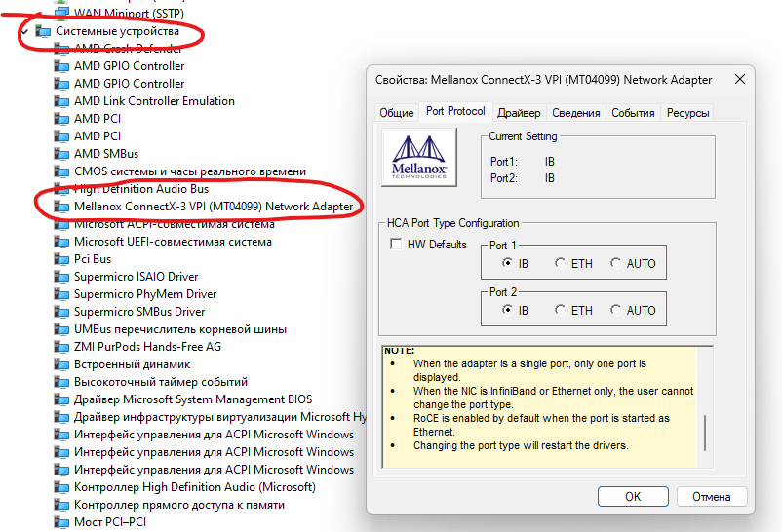Select the first AMD PCI entry

98,119
